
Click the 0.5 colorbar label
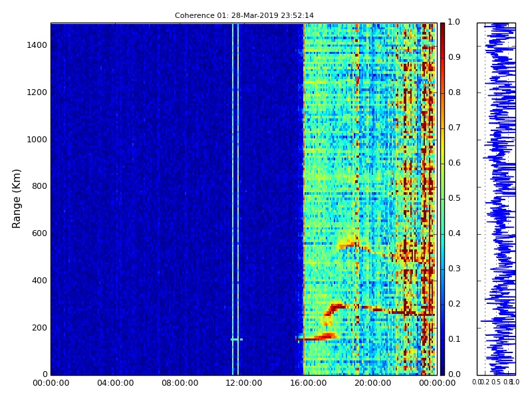point(454,198)
